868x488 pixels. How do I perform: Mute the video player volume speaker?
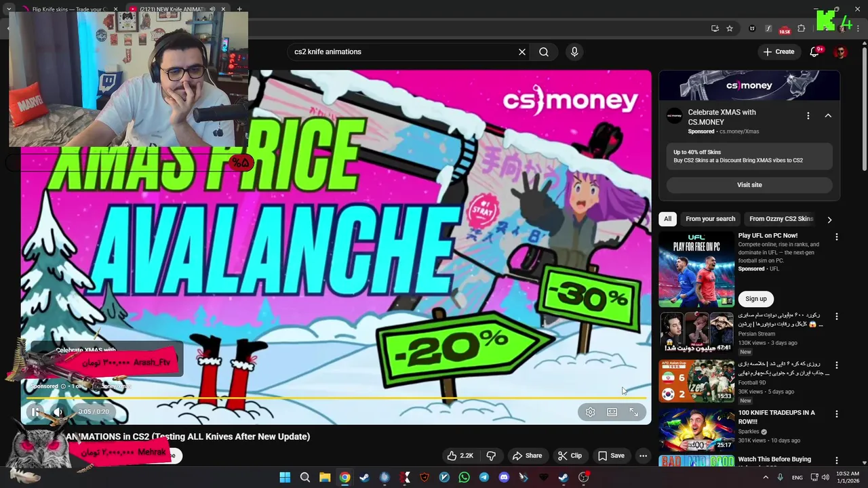pos(58,411)
